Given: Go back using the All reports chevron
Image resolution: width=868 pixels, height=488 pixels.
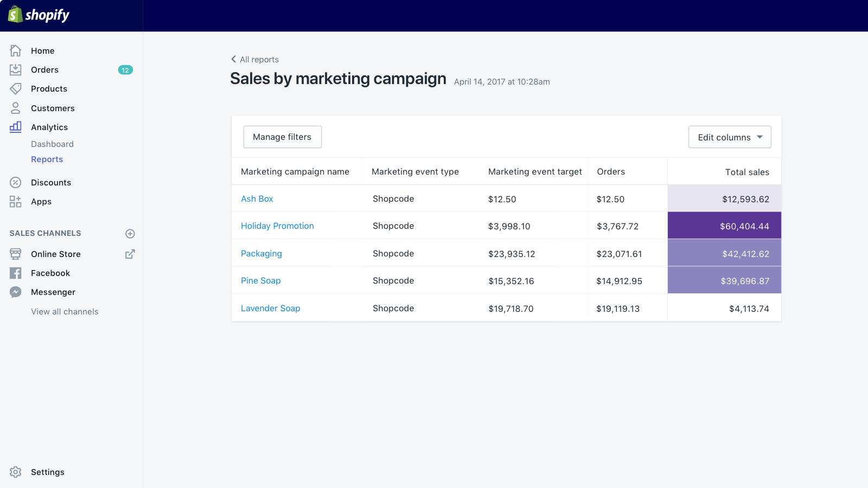Looking at the screenshot, I should [x=233, y=59].
